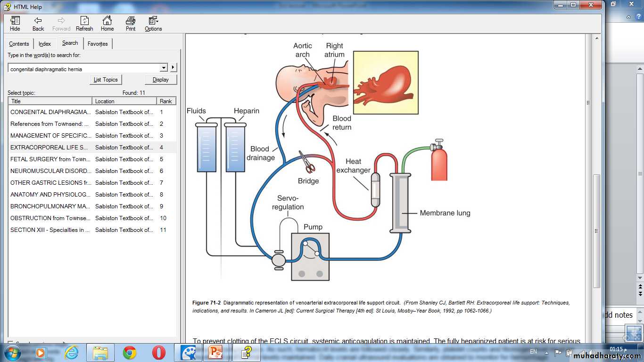Image resolution: width=644 pixels, height=362 pixels.
Task: Open Google Chrome from the taskbar
Action: [x=130, y=353]
